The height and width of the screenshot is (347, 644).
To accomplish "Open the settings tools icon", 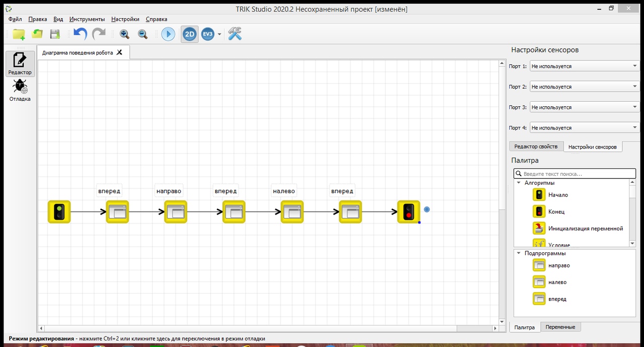I will (x=235, y=34).
